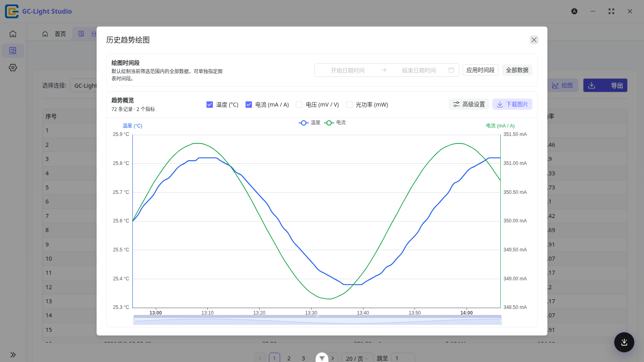
Task: Select the data analysis sidebar icon
Action: 13,51
